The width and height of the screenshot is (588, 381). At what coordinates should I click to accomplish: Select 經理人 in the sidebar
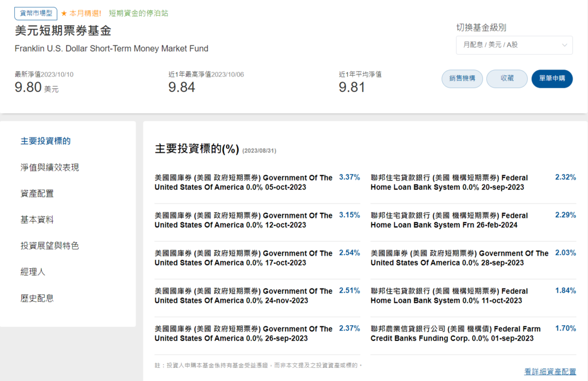point(33,272)
